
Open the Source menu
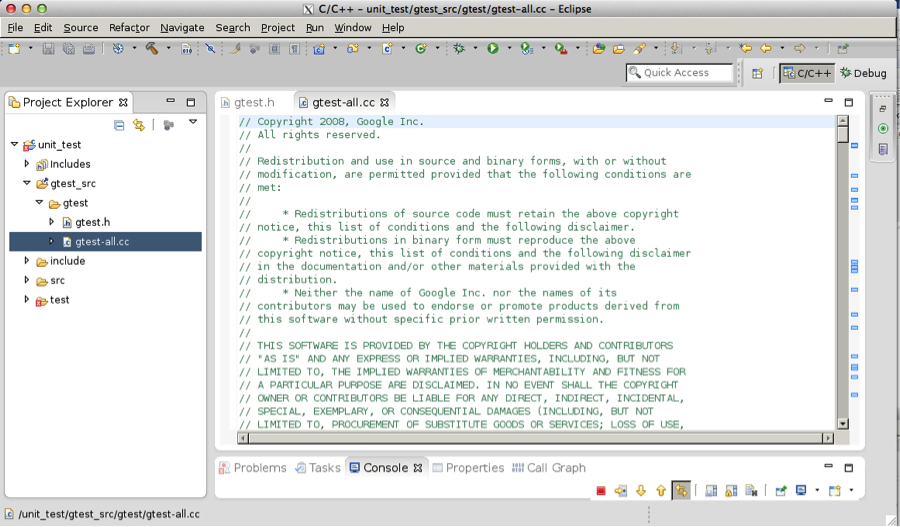pos(80,28)
